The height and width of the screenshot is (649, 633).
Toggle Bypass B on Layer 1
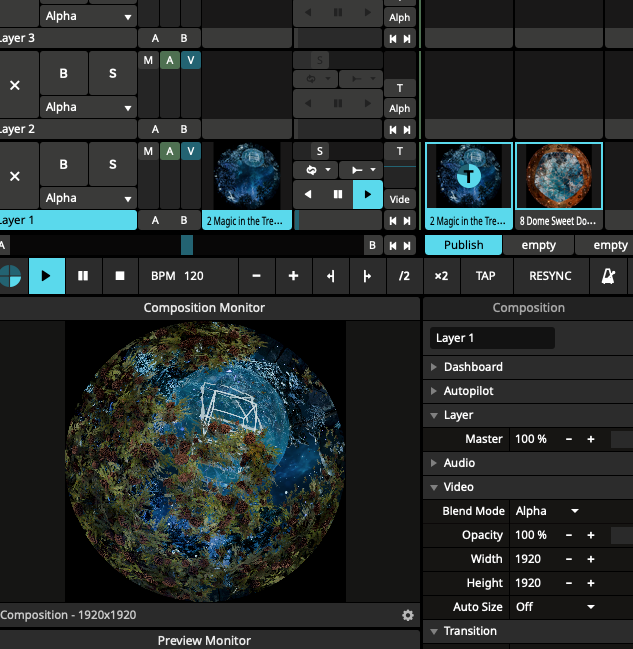point(64,164)
